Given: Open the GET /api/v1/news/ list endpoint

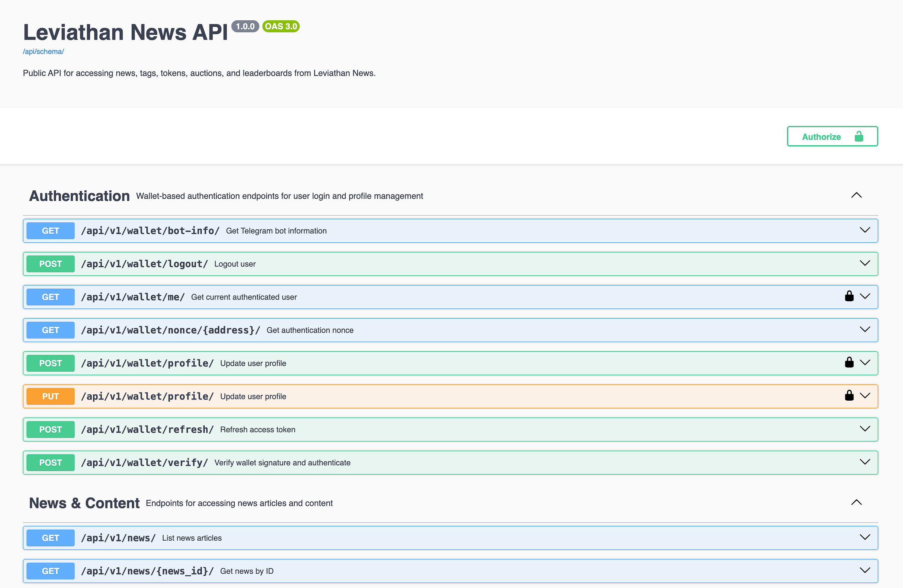Looking at the screenshot, I should coord(118,538).
